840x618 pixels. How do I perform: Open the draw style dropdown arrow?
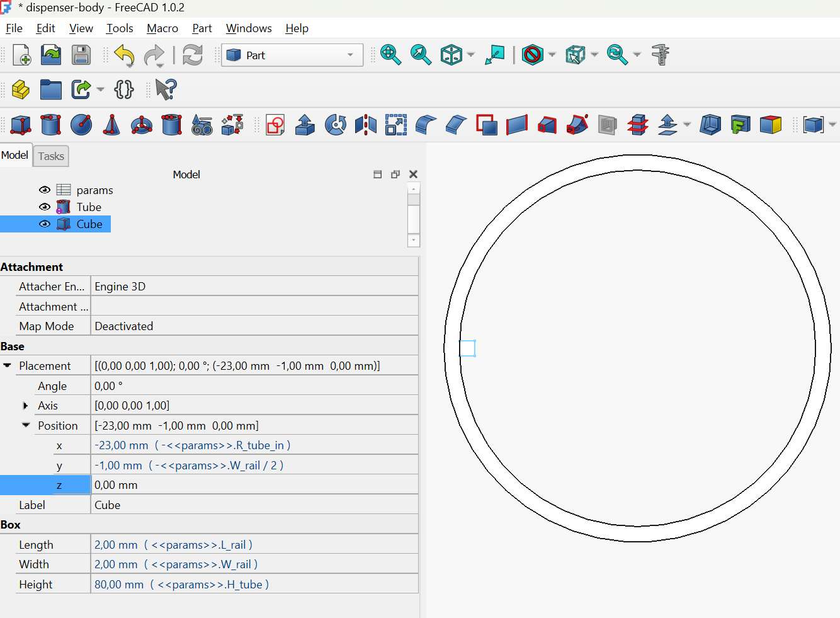[x=552, y=55]
